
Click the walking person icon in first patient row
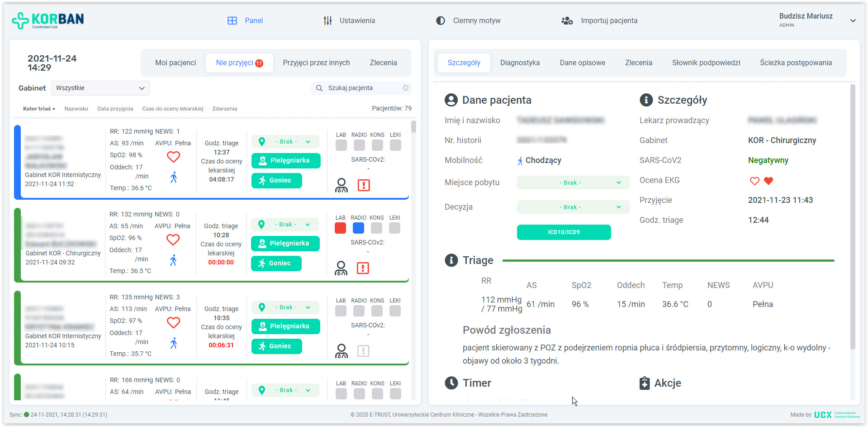[x=174, y=178]
